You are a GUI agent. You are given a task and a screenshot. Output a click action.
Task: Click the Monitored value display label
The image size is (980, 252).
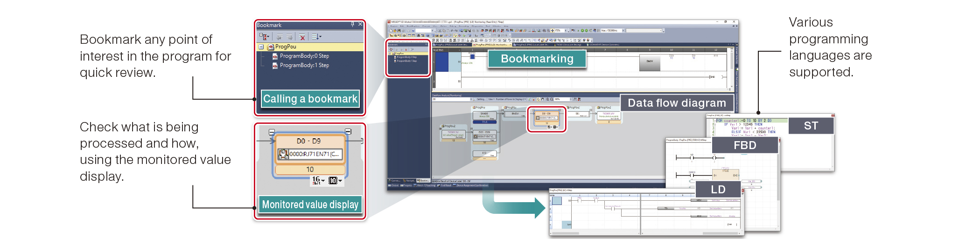(x=310, y=204)
